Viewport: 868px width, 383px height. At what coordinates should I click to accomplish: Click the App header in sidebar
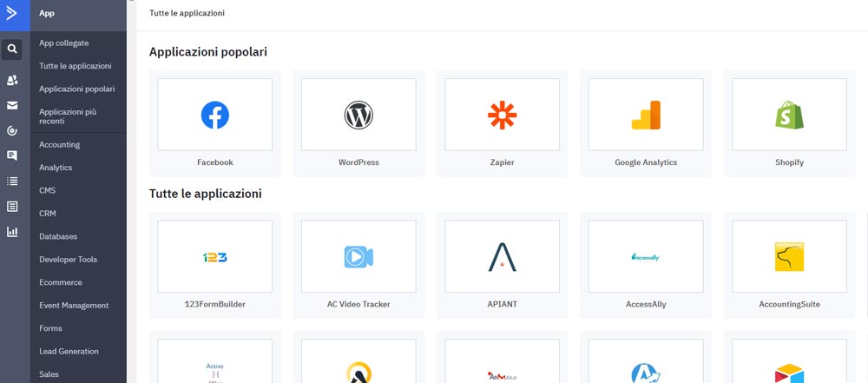coord(47,13)
